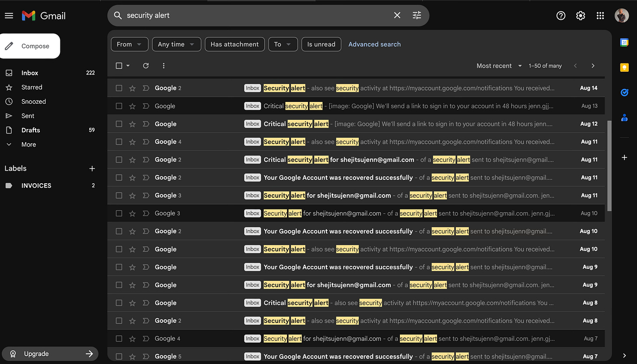Open the main menu hamburger icon

click(9, 16)
